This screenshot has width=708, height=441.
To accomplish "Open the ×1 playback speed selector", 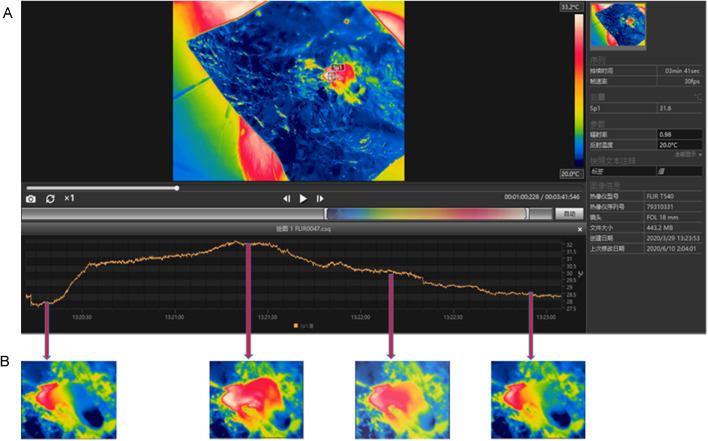I will (x=69, y=199).
